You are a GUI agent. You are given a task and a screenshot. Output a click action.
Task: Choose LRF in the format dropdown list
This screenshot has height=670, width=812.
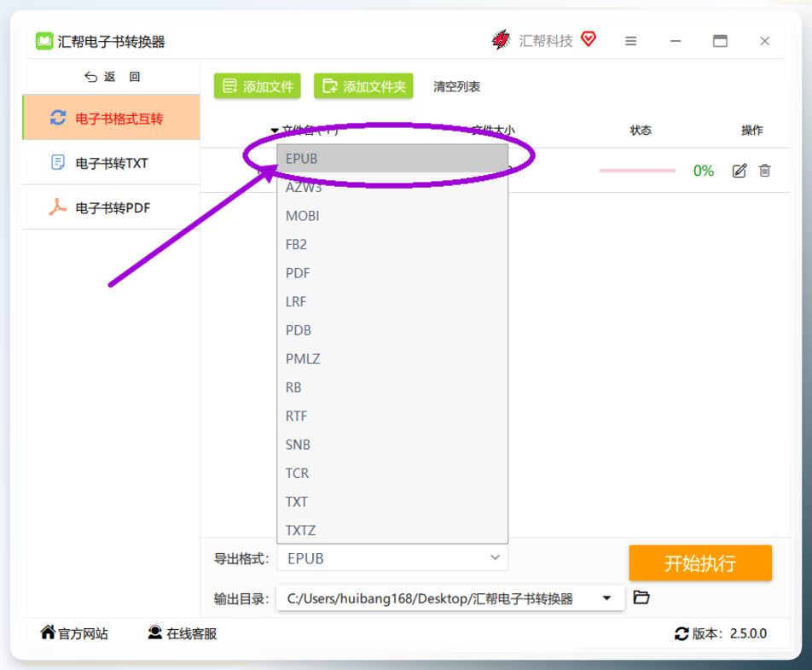click(x=392, y=301)
